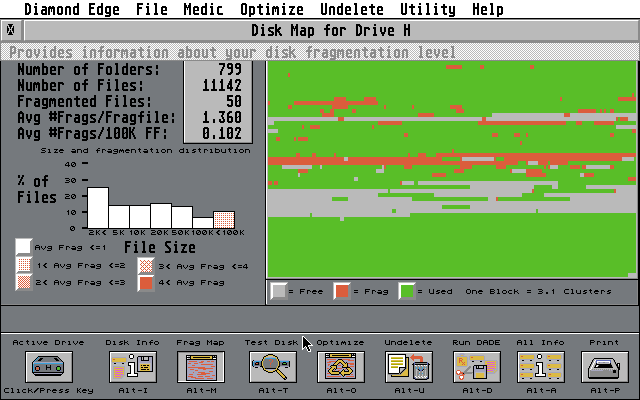This screenshot has height=400, width=640.
Task: Open the Help menu
Action: point(487,9)
